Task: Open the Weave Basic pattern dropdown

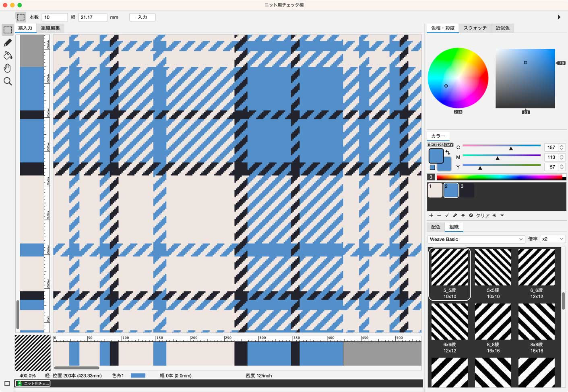Action: coord(476,239)
